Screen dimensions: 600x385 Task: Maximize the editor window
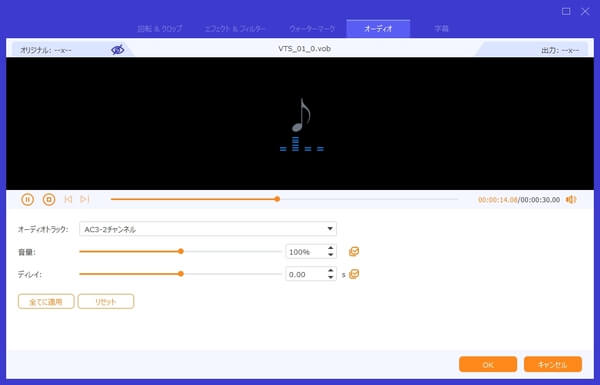[566, 11]
